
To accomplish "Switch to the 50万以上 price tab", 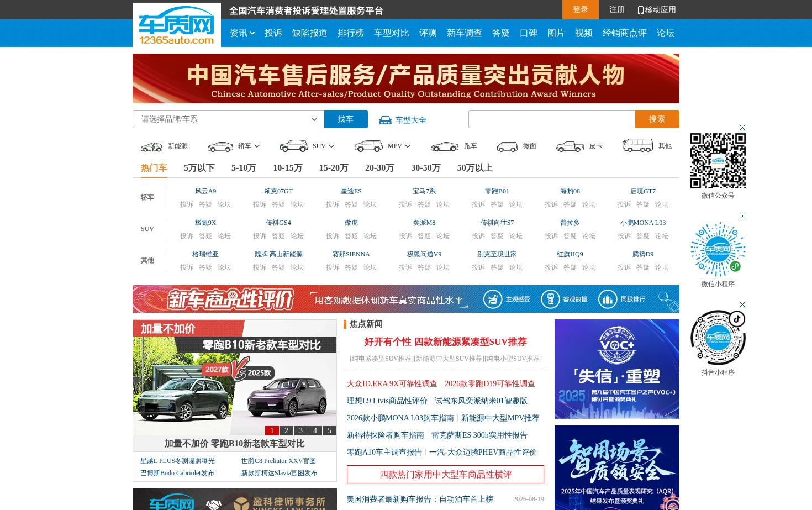I will [475, 168].
